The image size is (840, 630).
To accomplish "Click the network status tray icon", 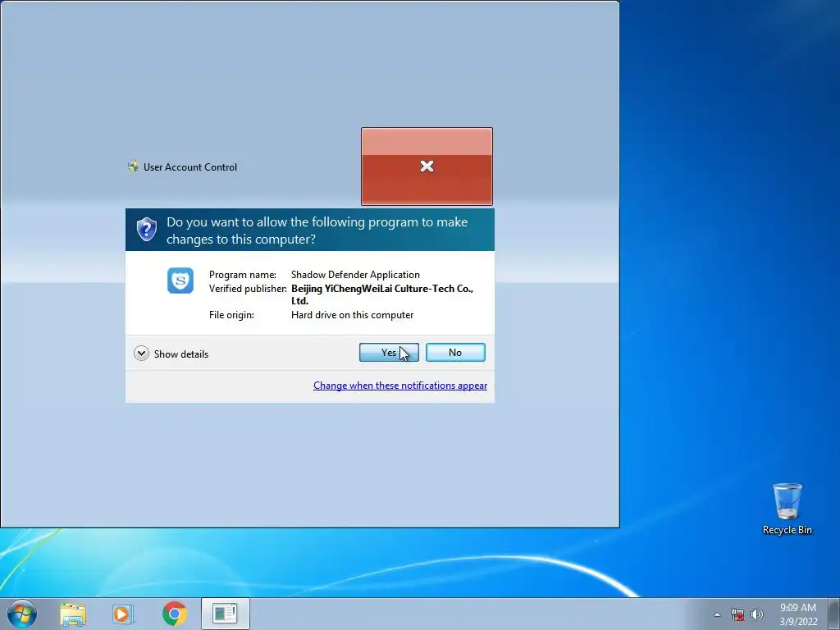I will [x=737, y=614].
